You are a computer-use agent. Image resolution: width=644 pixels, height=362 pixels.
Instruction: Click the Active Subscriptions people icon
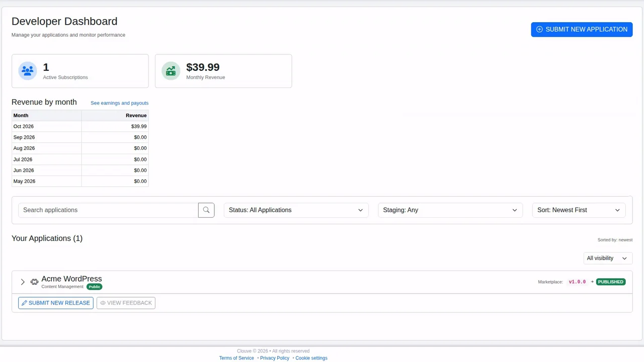point(28,71)
